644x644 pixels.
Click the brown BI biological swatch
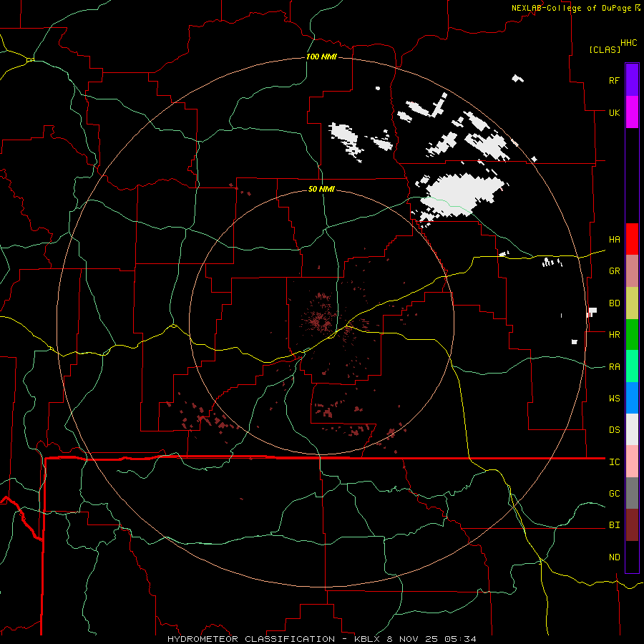pos(632,525)
